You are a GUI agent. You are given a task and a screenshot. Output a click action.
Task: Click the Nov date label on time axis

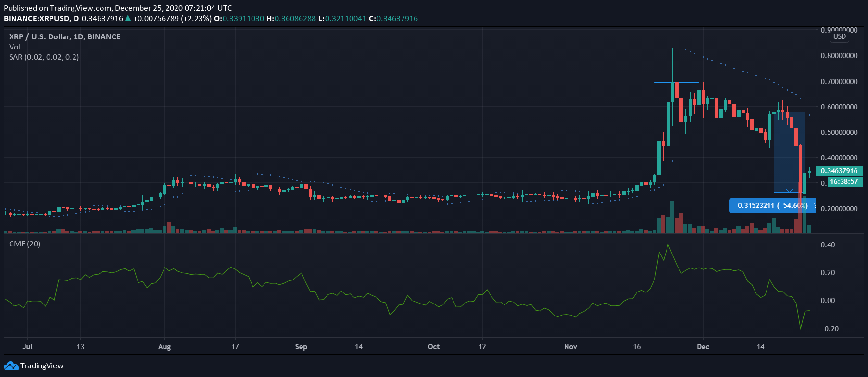pyautogui.click(x=571, y=347)
